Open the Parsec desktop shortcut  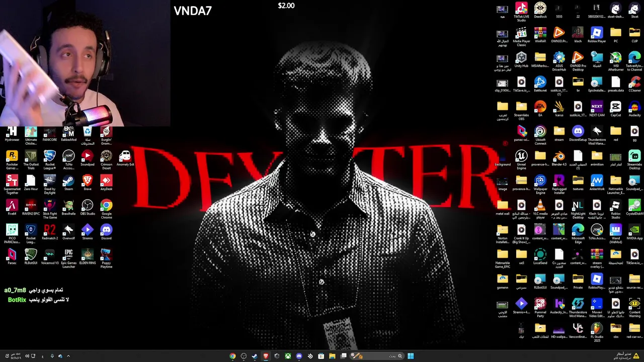point(12,257)
